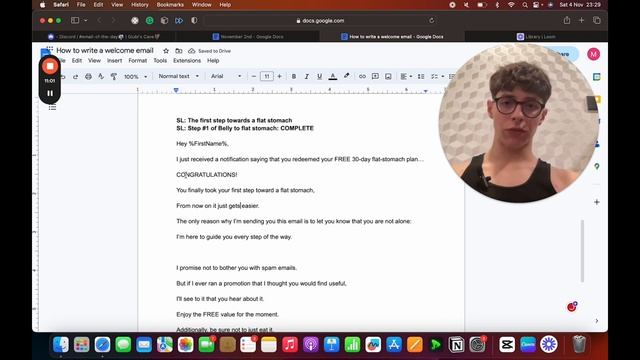Screen dimensions: 640x360
Task: Click the CONGRATULATIONS! line in document
Action: (x=207, y=175)
